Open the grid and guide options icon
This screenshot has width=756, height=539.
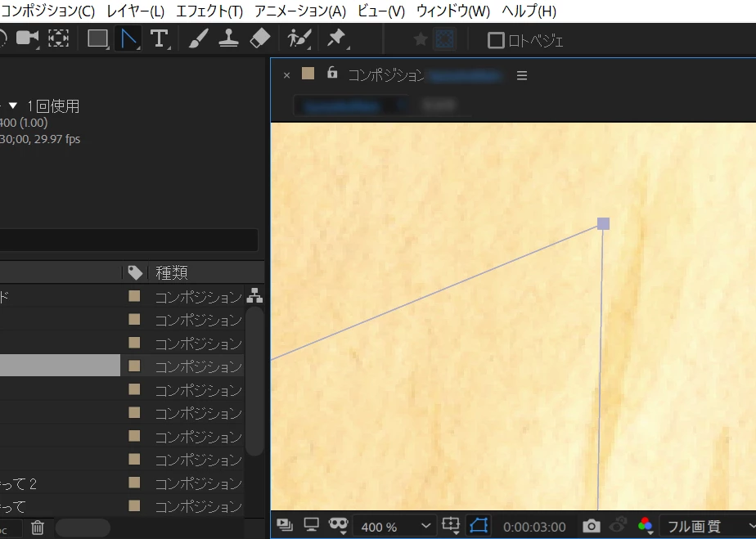click(450, 525)
